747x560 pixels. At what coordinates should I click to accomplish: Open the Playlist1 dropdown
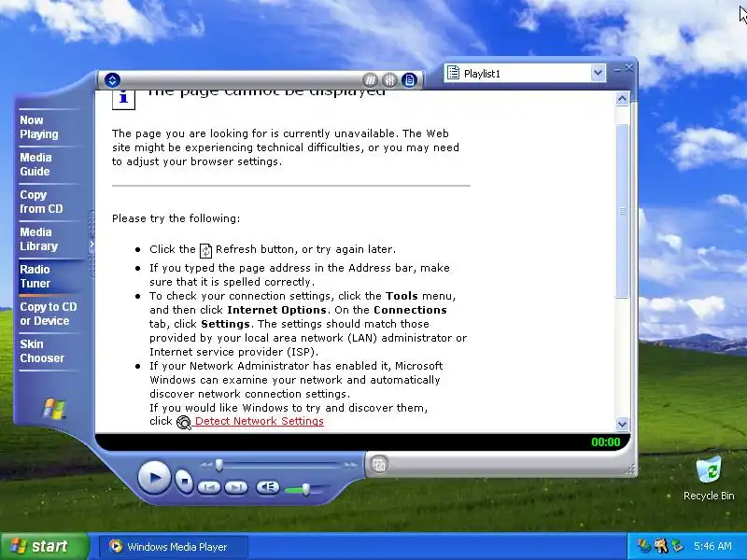[x=598, y=74]
